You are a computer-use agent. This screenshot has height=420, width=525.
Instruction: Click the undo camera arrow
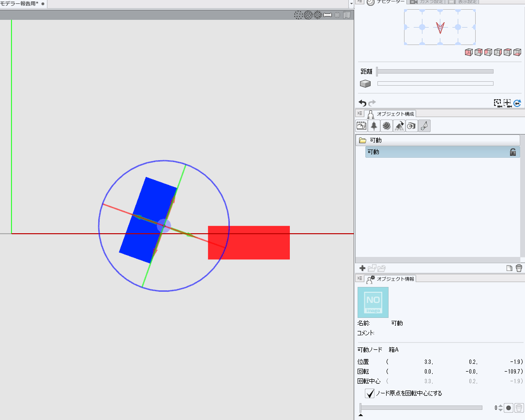tap(362, 103)
